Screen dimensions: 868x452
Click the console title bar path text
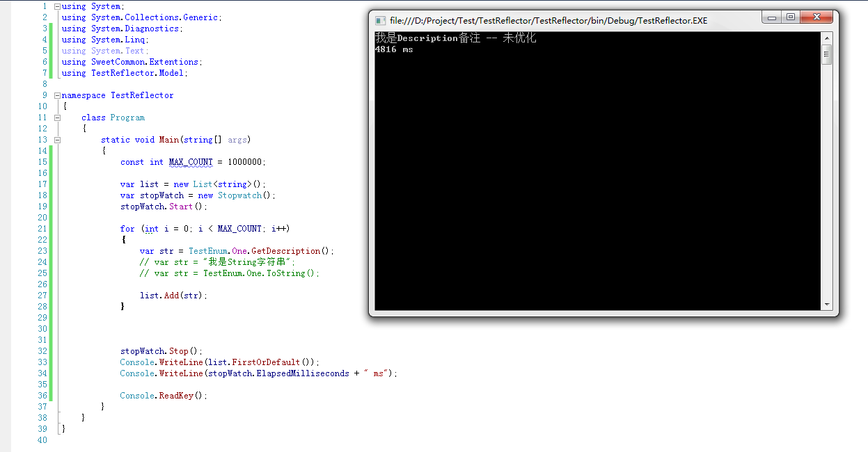[549, 21]
